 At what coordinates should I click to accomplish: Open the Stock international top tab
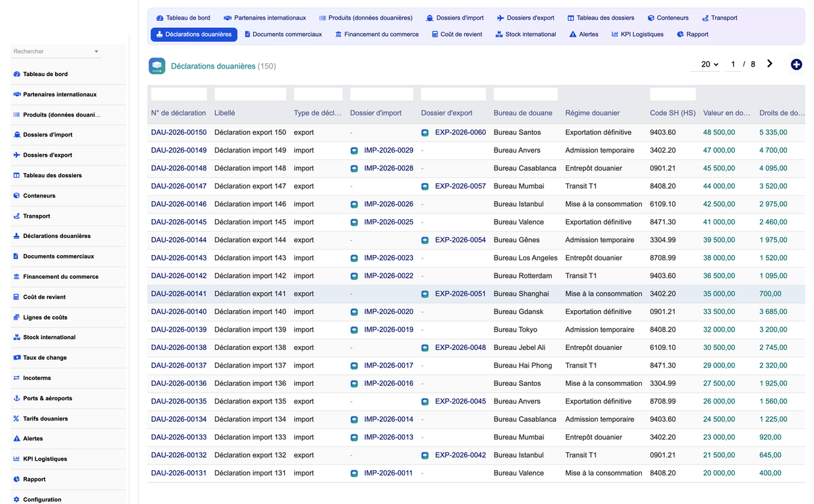(526, 35)
